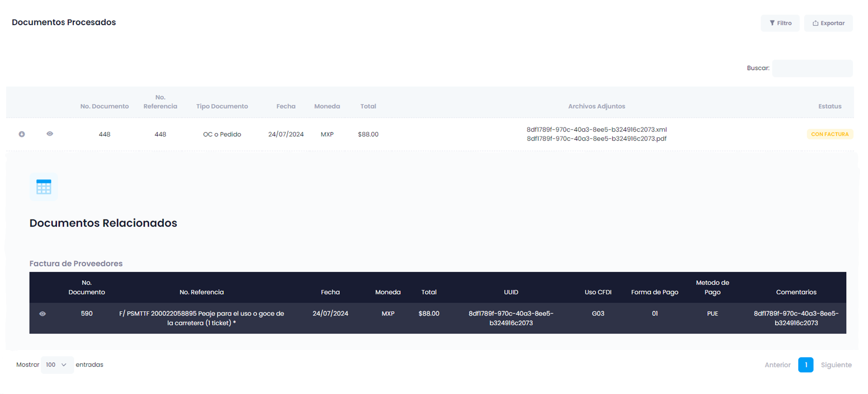Sort by the No. Documento column header
The height and width of the screenshot is (394, 868).
tap(104, 106)
